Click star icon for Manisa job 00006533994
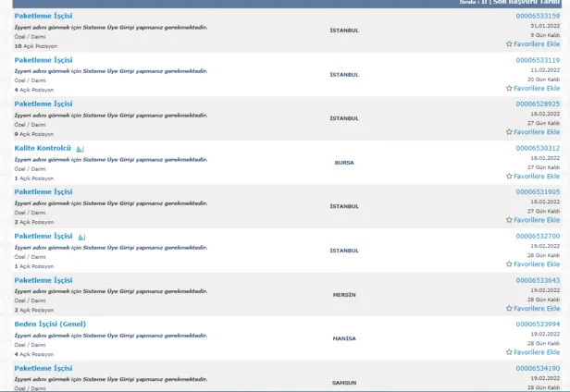 509,352
